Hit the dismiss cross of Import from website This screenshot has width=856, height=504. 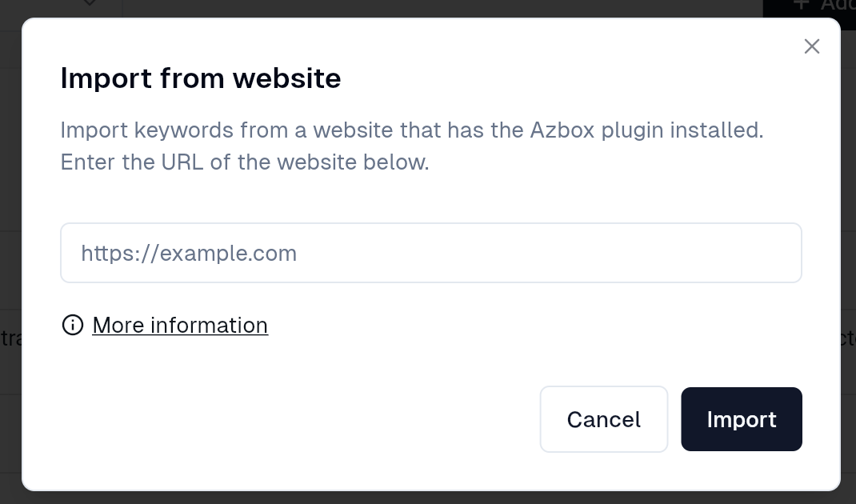click(812, 46)
